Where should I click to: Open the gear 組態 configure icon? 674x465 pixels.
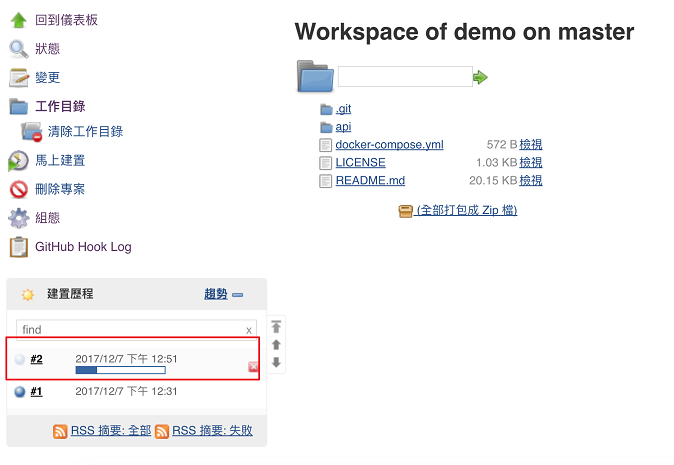18,218
